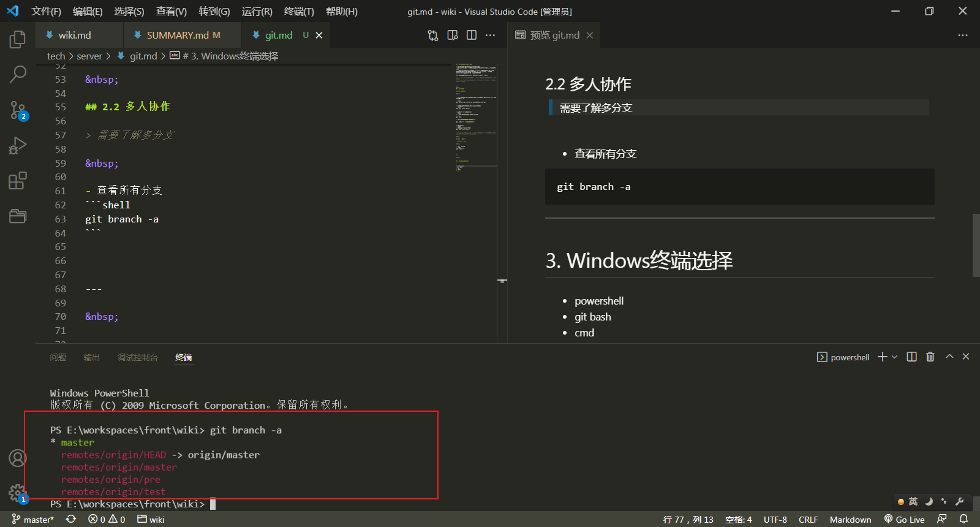This screenshot has width=980, height=527.
Task: Split the editor right
Action: click(472, 36)
